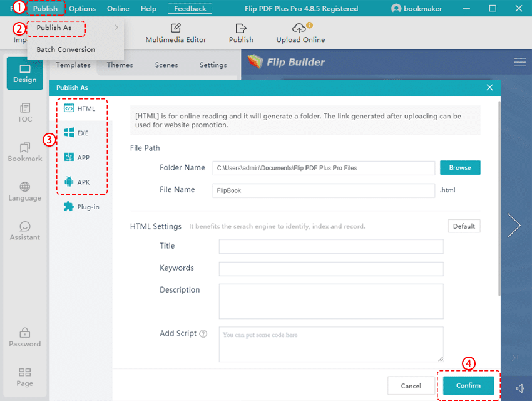Image resolution: width=532 pixels, height=401 pixels.
Task: Open the Assistant sidebar panel
Action: pyautogui.click(x=25, y=231)
